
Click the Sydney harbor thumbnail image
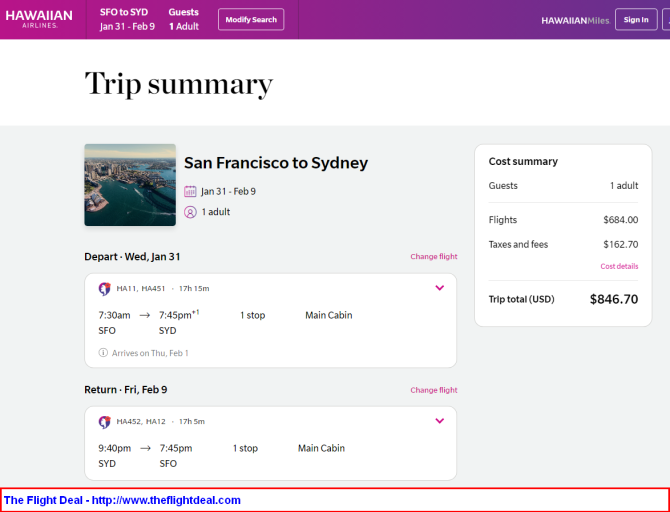tap(130, 185)
